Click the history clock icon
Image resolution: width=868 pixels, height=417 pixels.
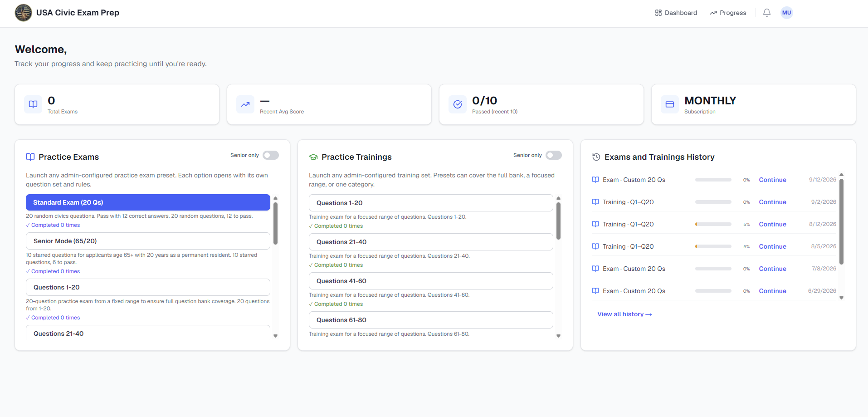click(x=596, y=157)
